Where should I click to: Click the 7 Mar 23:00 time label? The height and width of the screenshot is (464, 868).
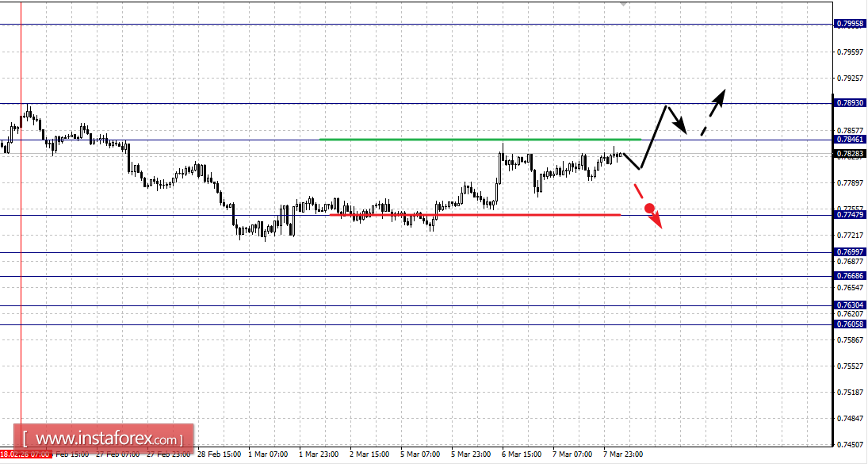(623, 454)
